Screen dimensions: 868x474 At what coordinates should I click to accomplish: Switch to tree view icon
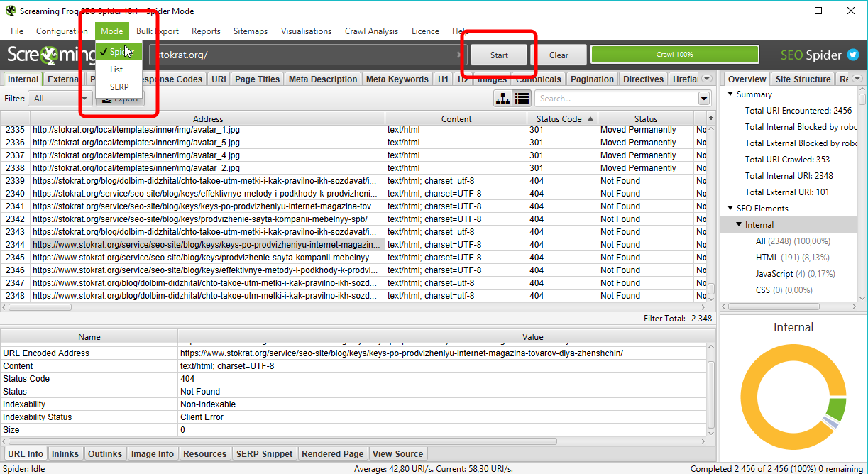pyautogui.click(x=502, y=99)
